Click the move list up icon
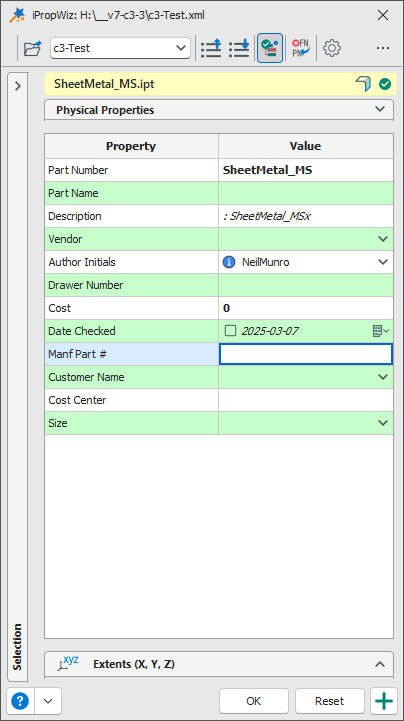Image resolution: width=404 pixels, height=721 pixels. pyautogui.click(x=211, y=48)
